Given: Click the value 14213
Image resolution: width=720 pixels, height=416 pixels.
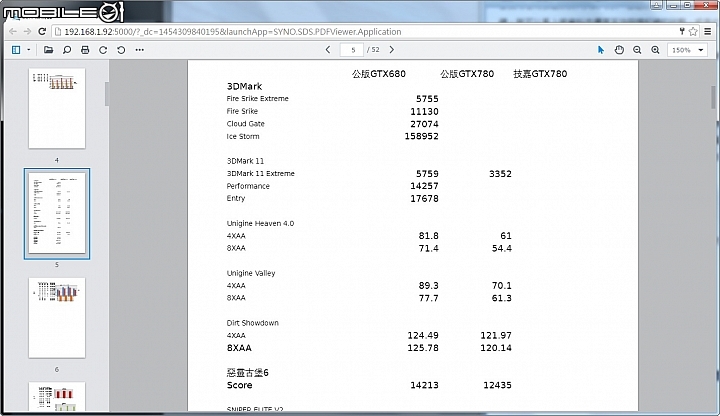Looking at the screenshot, I should (x=424, y=385).
